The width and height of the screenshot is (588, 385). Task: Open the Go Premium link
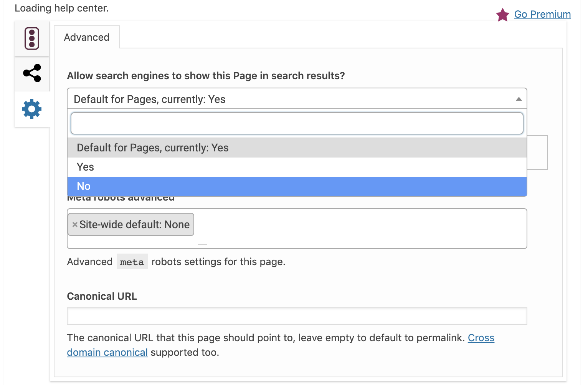coord(542,14)
